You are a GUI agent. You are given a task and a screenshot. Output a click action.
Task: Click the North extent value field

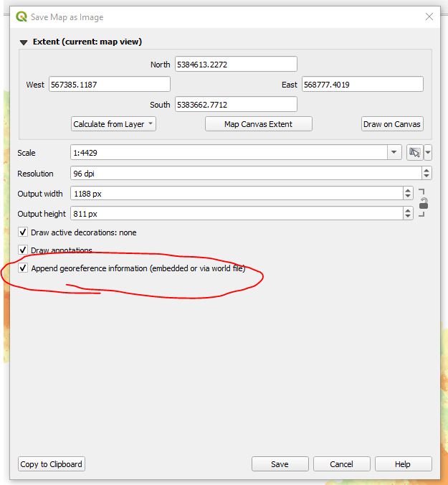click(x=236, y=64)
